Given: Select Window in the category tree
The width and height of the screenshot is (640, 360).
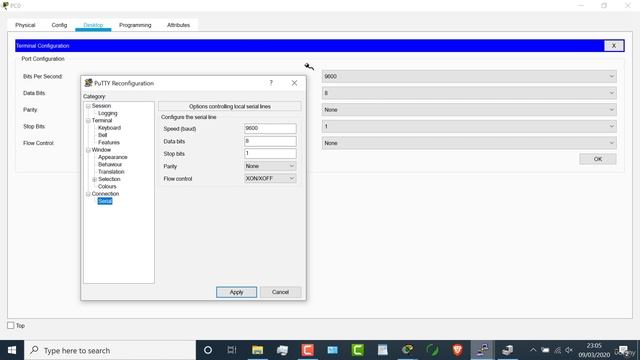Looking at the screenshot, I should tap(101, 150).
